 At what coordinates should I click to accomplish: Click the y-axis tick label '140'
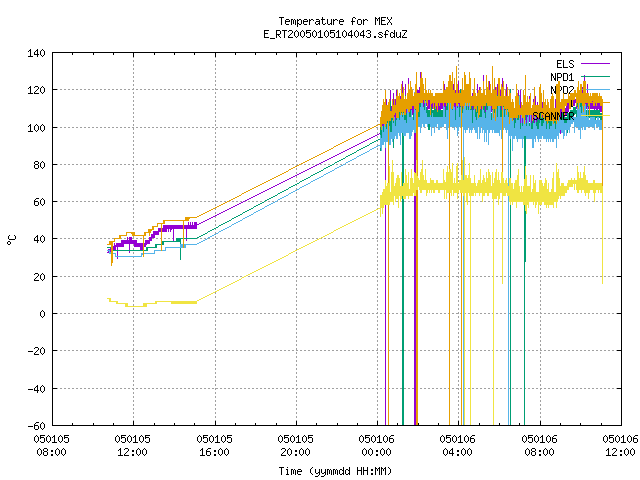point(36,53)
